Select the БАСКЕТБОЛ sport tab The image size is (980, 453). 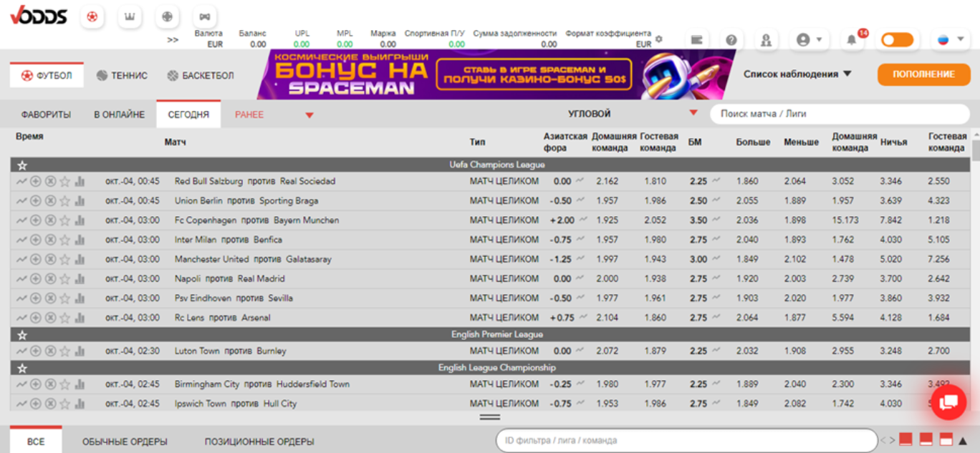(201, 75)
